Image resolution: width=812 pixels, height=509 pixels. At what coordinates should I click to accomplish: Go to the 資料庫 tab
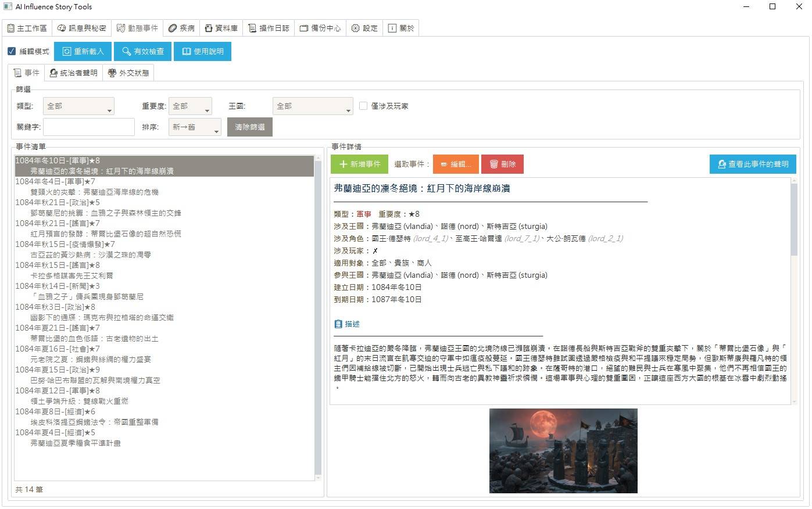[221, 28]
